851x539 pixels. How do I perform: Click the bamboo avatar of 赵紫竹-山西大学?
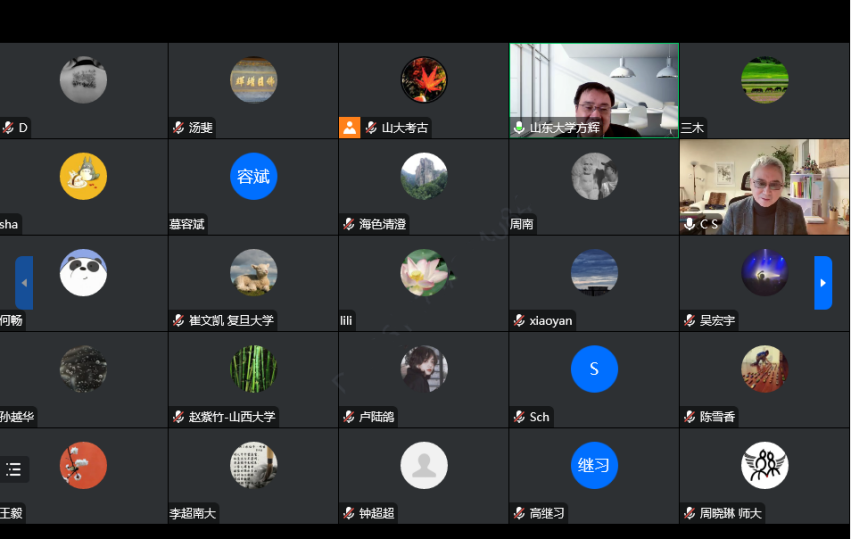coord(253,369)
